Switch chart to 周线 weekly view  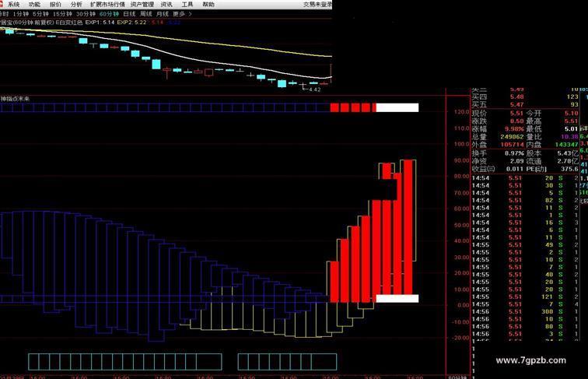[x=146, y=14]
